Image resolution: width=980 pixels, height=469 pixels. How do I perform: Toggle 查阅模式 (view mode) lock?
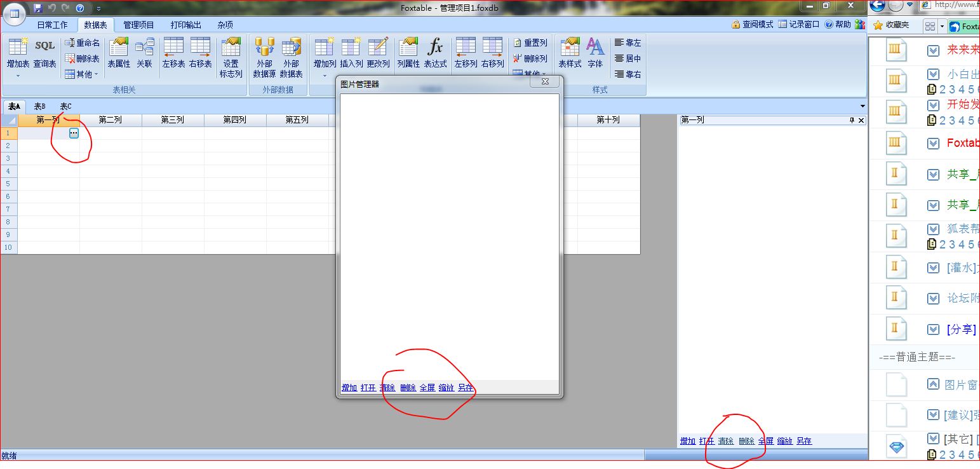click(x=753, y=24)
